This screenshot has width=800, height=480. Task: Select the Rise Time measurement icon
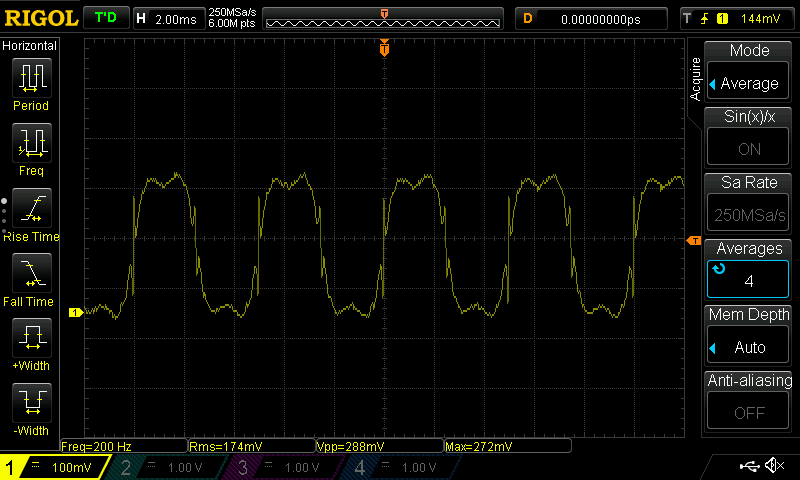[32, 208]
